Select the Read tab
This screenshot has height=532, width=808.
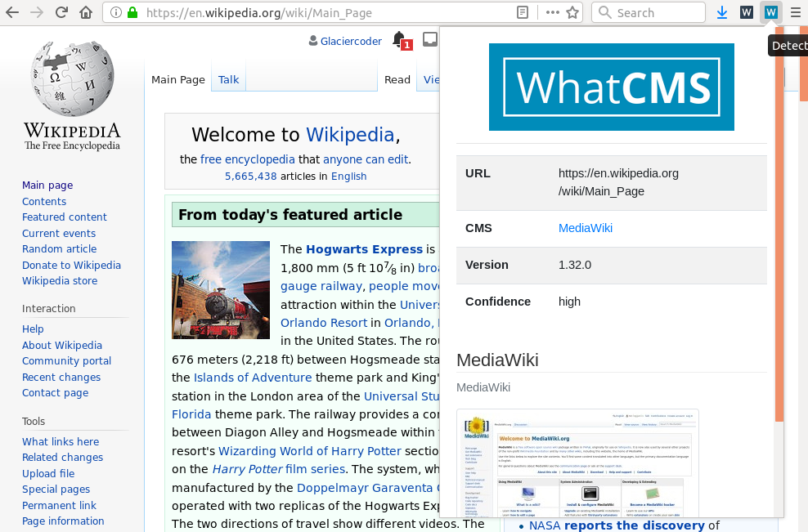397,79
